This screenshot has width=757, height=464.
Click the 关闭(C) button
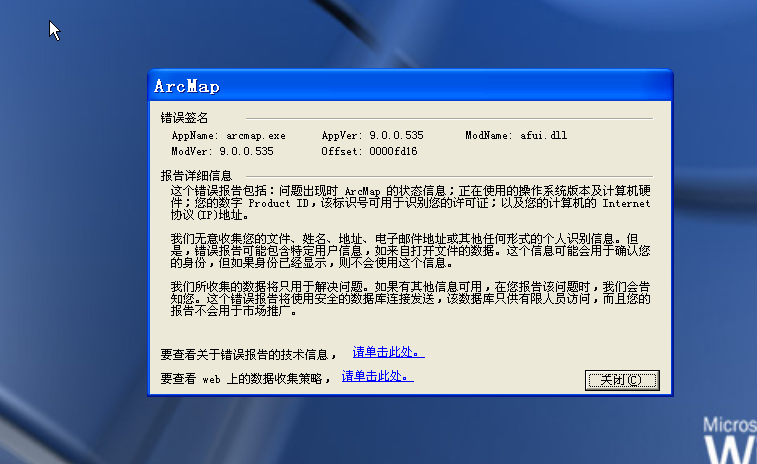(x=622, y=380)
